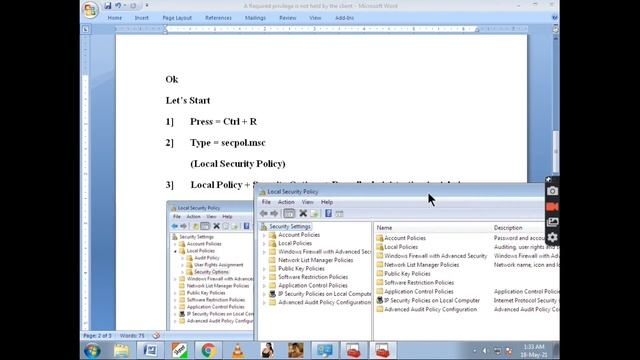Expand Account Policies in the console tree
The image size is (640, 360).
click(x=264, y=235)
